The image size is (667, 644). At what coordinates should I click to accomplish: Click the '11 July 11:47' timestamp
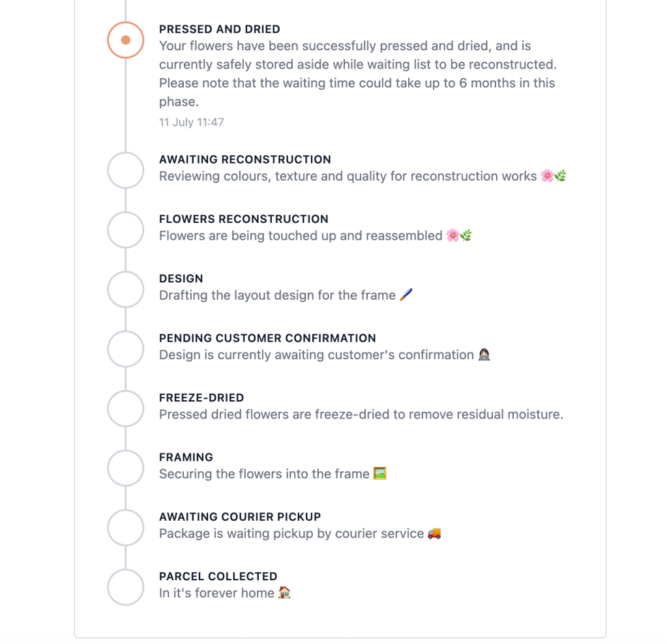click(192, 122)
